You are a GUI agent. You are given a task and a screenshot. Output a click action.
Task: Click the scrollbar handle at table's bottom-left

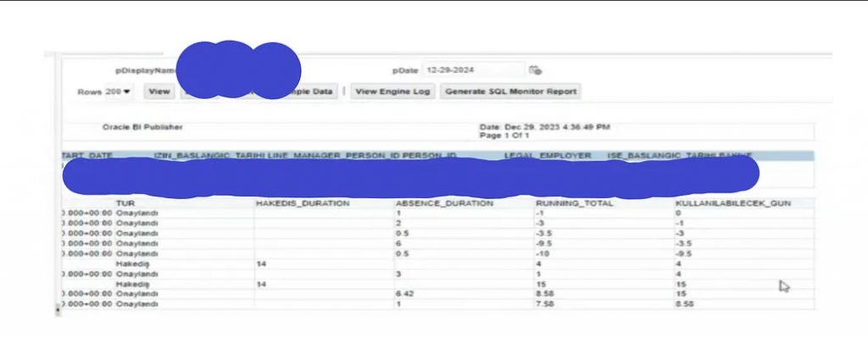click(x=57, y=311)
